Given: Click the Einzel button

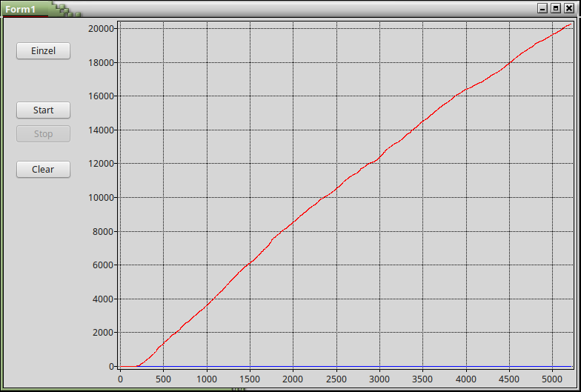Looking at the screenshot, I should (43, 50).
